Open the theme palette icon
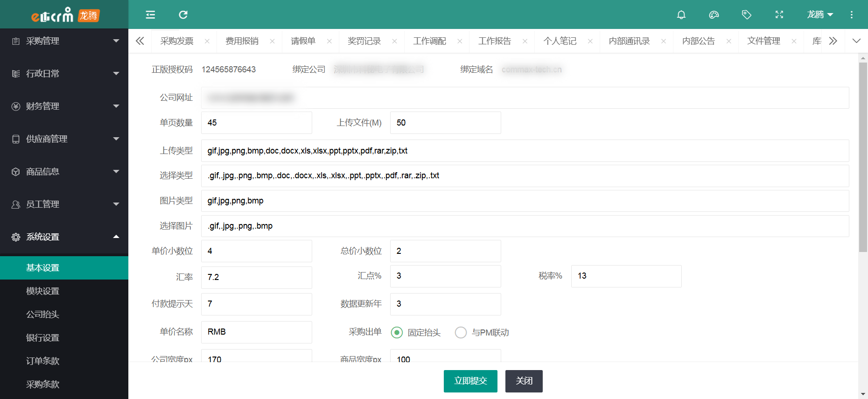Image resolution: width=868 pixels, height=399 pixels. pyautogui.click(x=714, y=15)
